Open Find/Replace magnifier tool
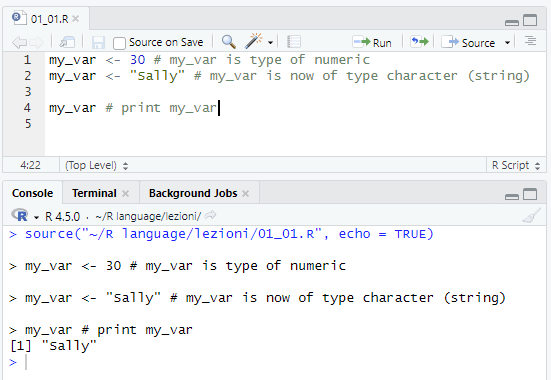The height and width of the screenshot is (380, 551). pyautogui.click(x=228, y=42)
